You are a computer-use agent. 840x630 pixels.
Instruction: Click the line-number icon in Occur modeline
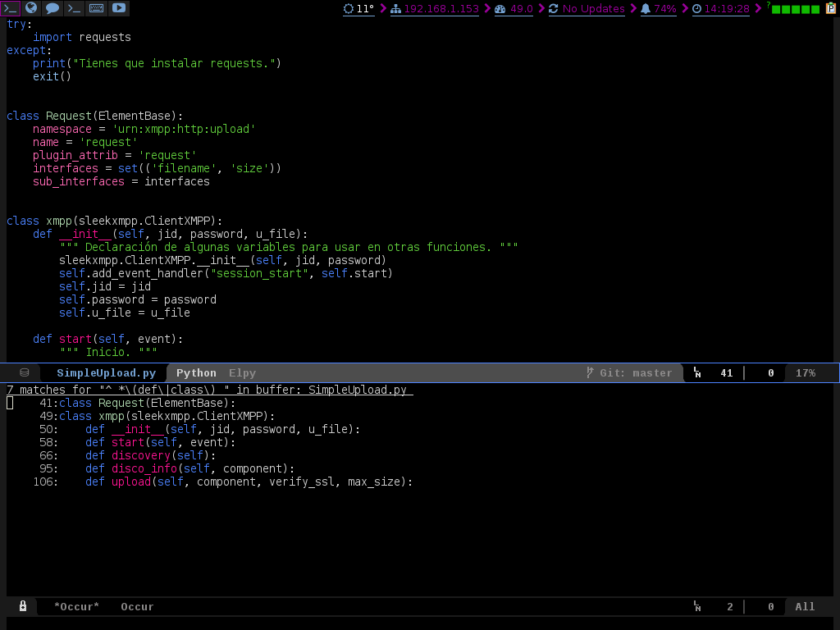[697, 606]
